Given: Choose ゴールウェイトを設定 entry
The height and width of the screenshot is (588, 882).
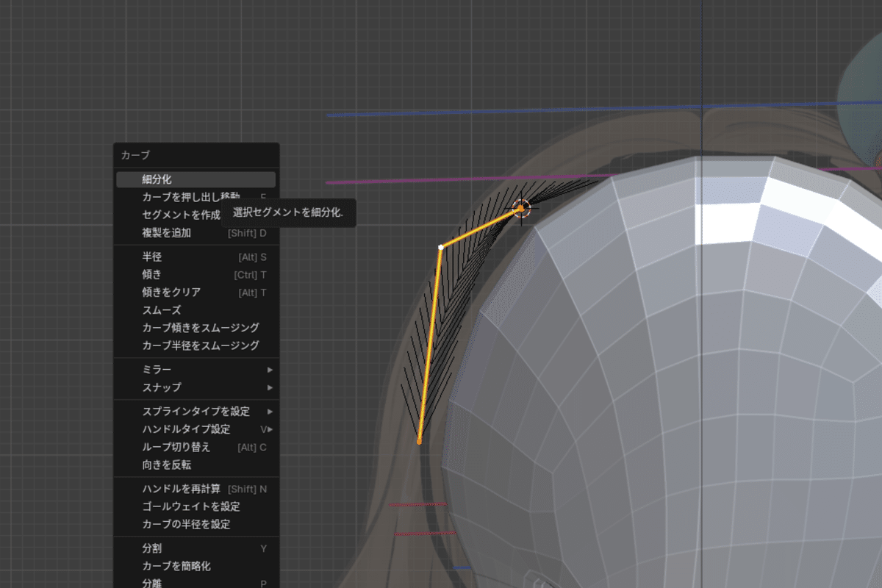Looking at the screenshot, I should 196,506.
